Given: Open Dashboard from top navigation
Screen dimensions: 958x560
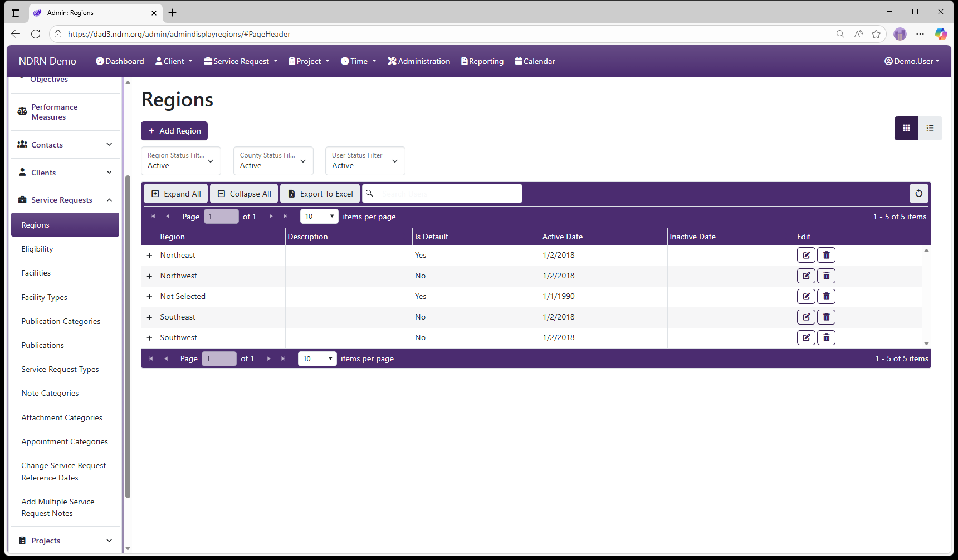Looking at the screenshot, I should [120, 61].
